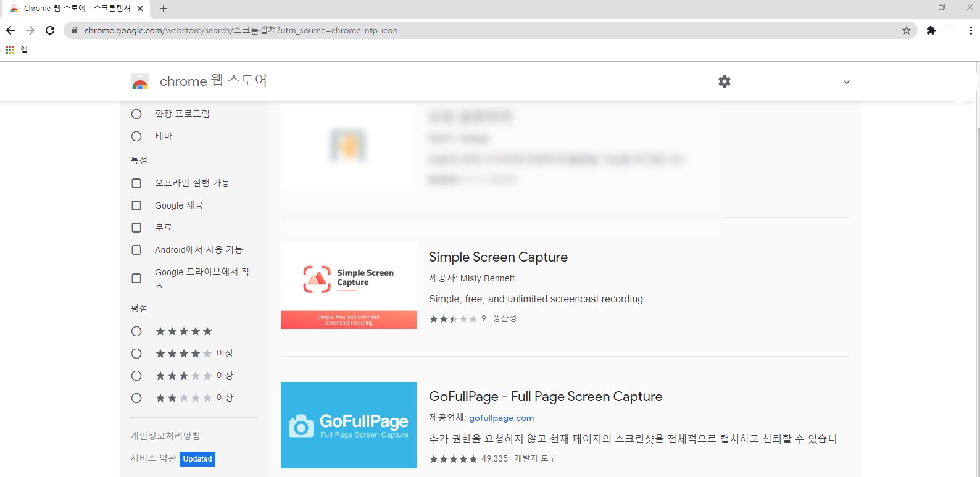Go back using the browser back arrow
The height and width of the screenshot is (477, 980).
tap(10, 30)
